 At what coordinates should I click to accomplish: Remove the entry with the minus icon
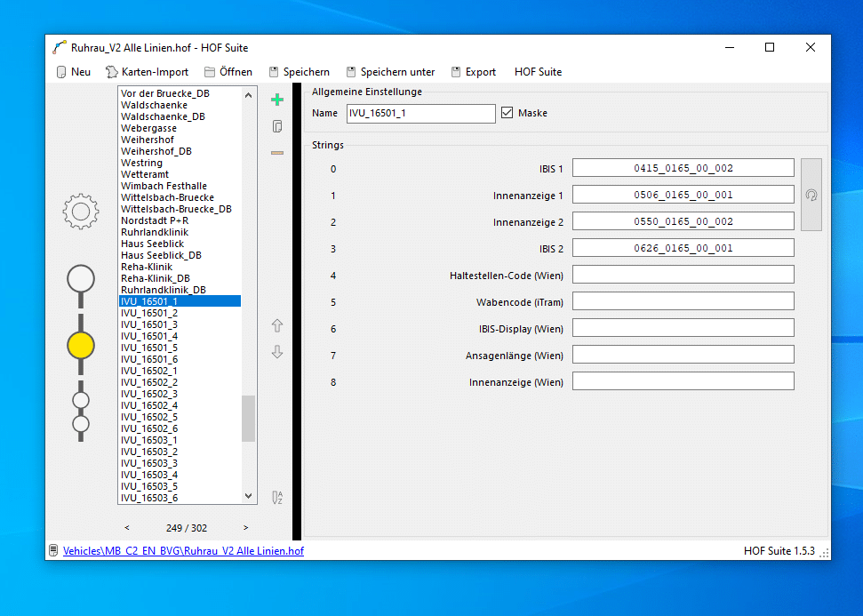(277, 153)
